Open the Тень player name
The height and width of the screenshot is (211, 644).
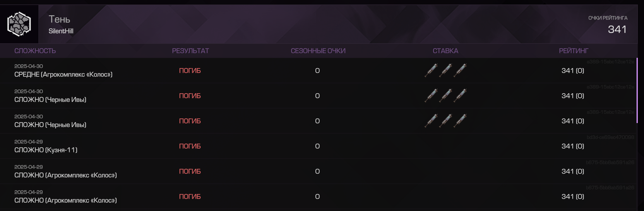point(60,19)
